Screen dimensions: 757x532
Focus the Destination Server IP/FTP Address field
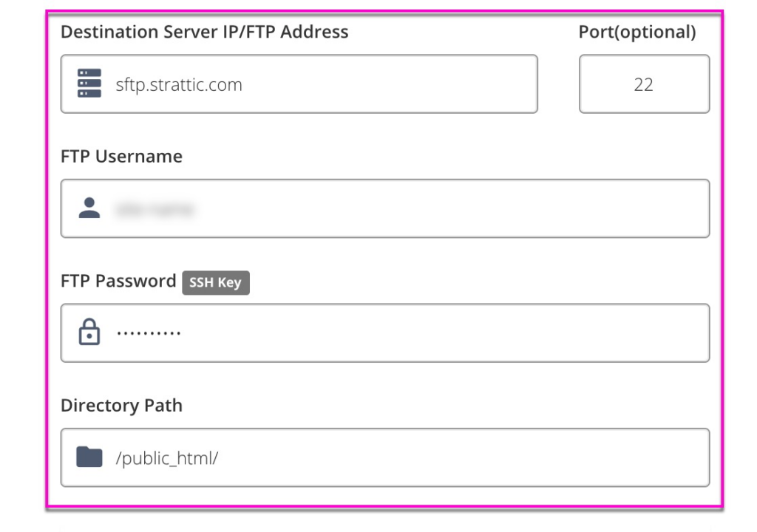click(x=299, y=84)
